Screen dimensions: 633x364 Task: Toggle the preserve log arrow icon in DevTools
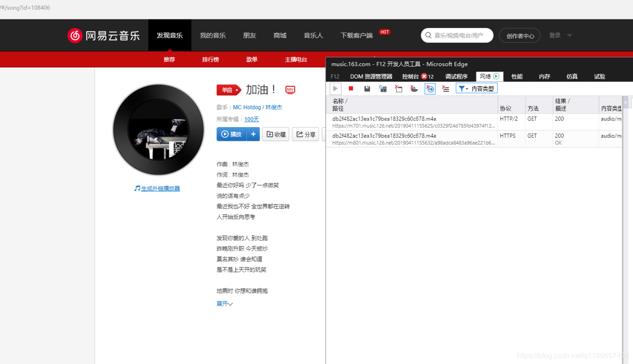[430, 88]
